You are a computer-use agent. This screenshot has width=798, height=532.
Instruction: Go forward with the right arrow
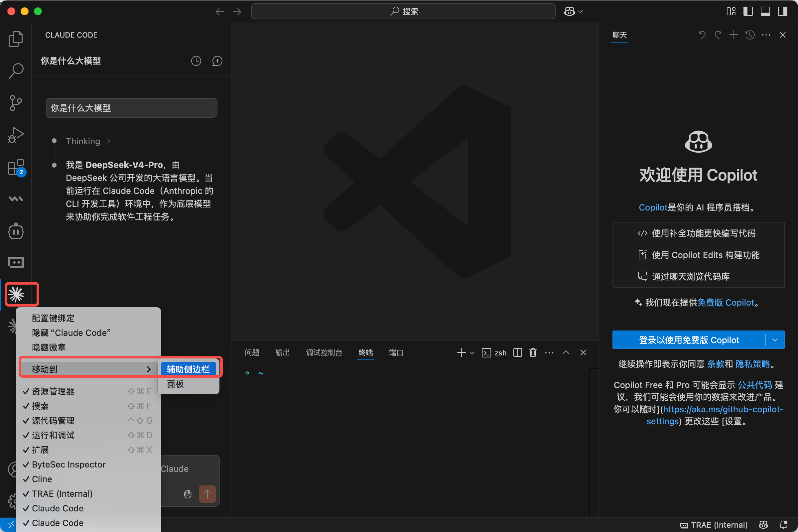coord(237,12)
